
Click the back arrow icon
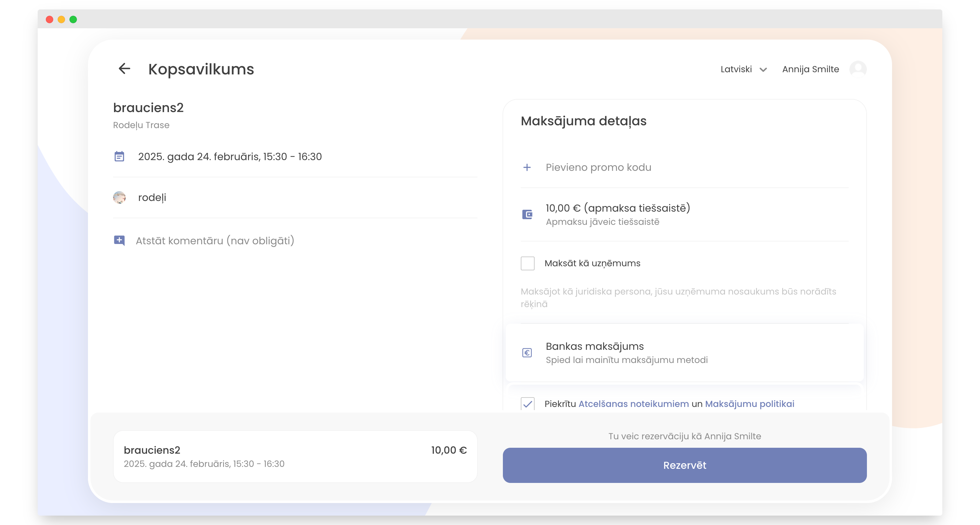124,69
